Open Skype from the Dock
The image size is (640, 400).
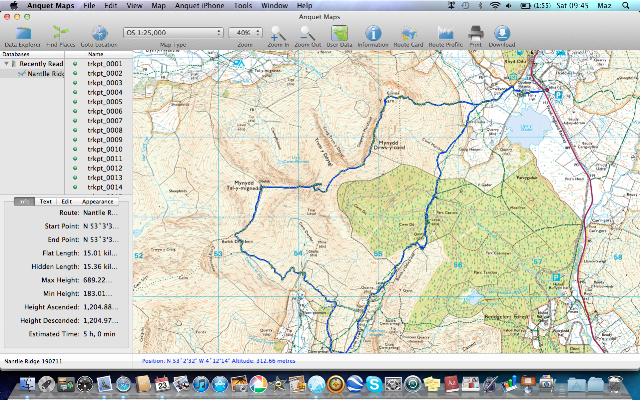(374, 384)
